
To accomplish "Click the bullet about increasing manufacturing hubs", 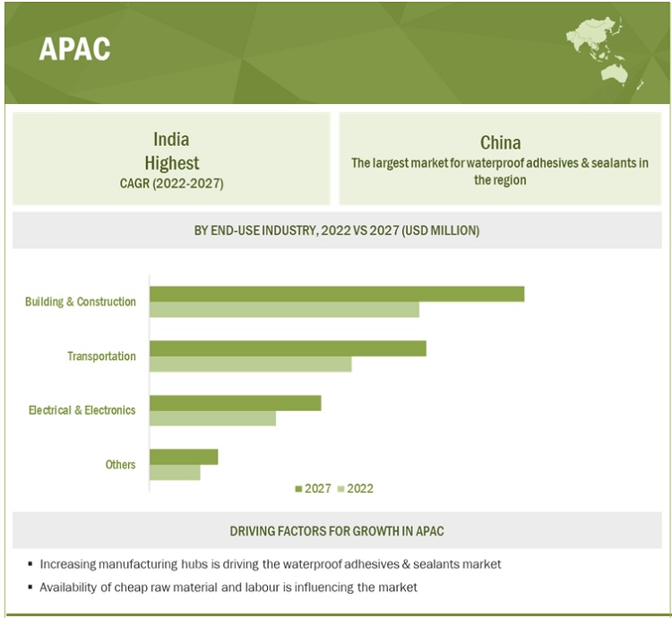I will pos(270,564).
